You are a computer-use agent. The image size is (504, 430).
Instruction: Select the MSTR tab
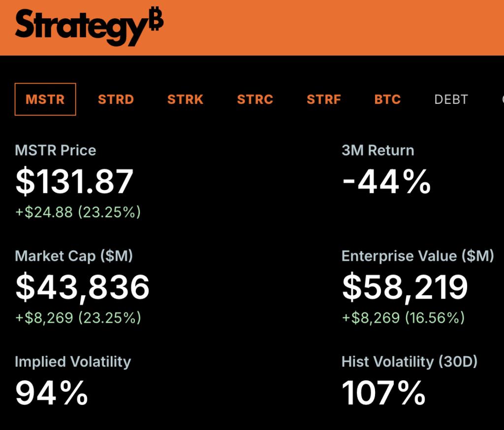[x=45, y=99]
